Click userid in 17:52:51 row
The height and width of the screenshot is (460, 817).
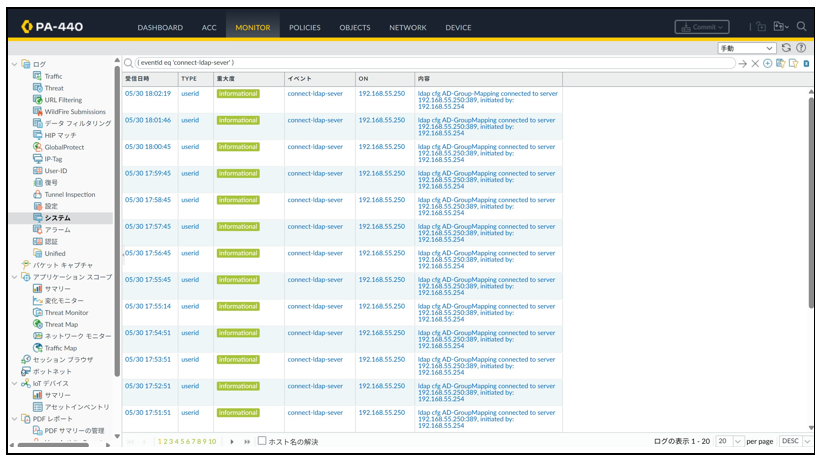tap(190, 386)
